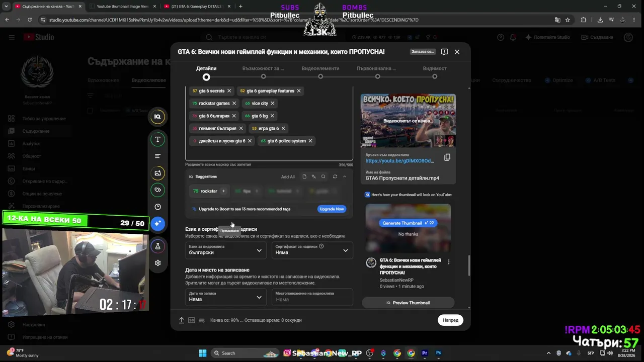Open the tags tool in the vidIQ toolbar
This screenshot has height=362, width=644.
coord(157,190)
